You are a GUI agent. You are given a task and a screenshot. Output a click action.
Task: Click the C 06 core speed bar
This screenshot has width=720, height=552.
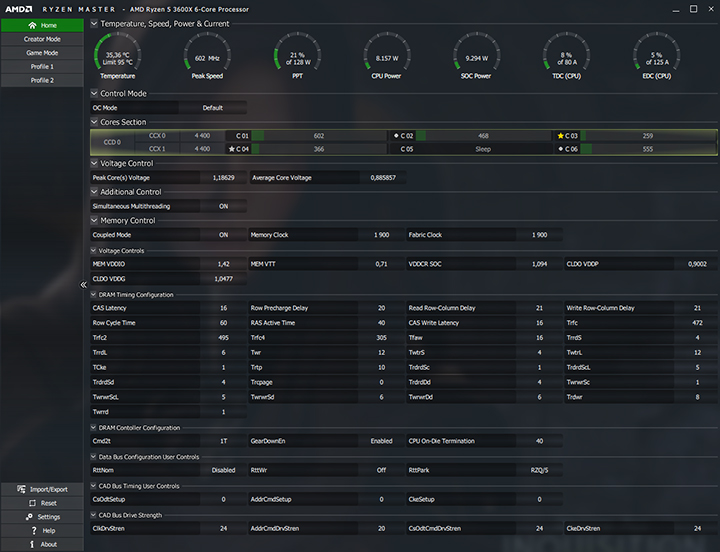point(648,149)
